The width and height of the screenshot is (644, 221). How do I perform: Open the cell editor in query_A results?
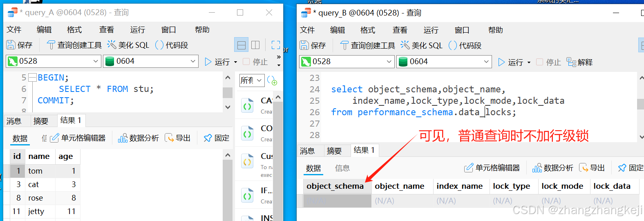[x=78, y=138]
